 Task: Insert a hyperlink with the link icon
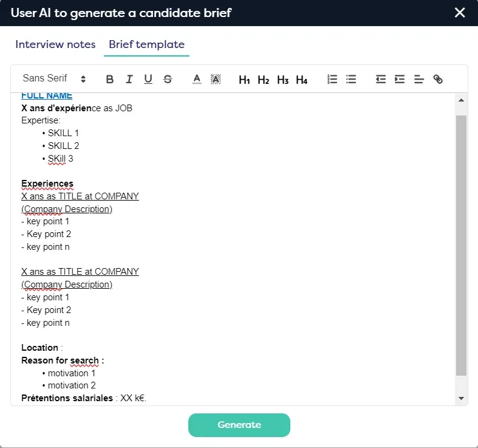click(x=439, y=79)
